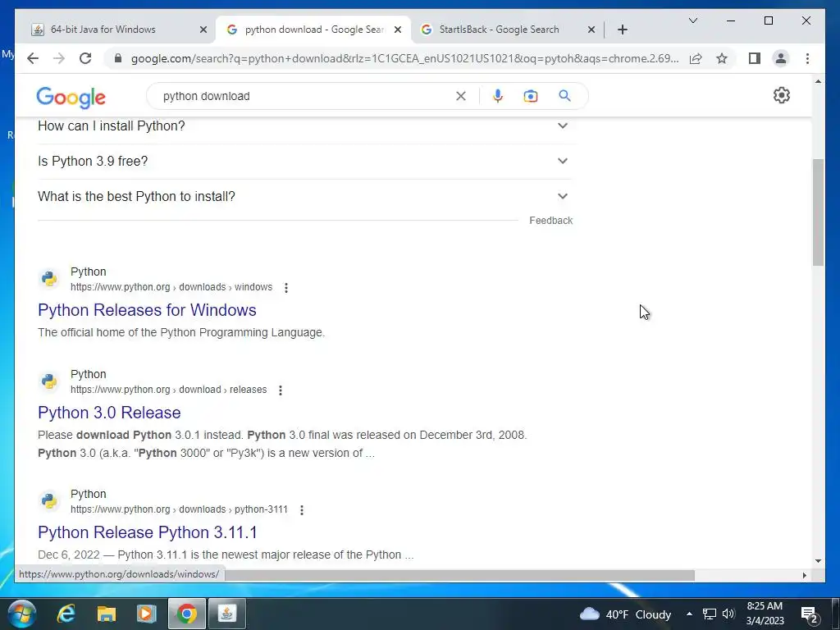840x630 pixels.
Task: Search by image with the camera icon
Action: pyautogui.click(x=531, y=96)
